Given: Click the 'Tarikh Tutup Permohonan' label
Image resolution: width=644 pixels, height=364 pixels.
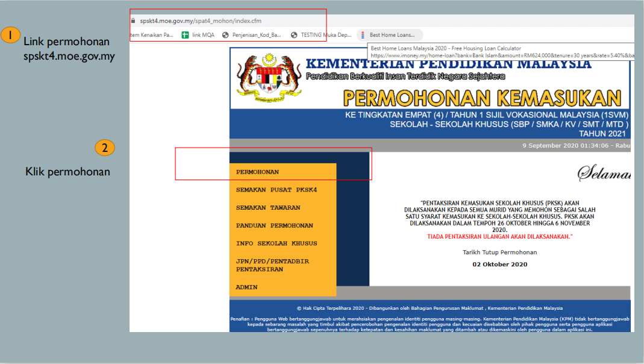Looking at the screenshot, I should (x=500, y=253).
